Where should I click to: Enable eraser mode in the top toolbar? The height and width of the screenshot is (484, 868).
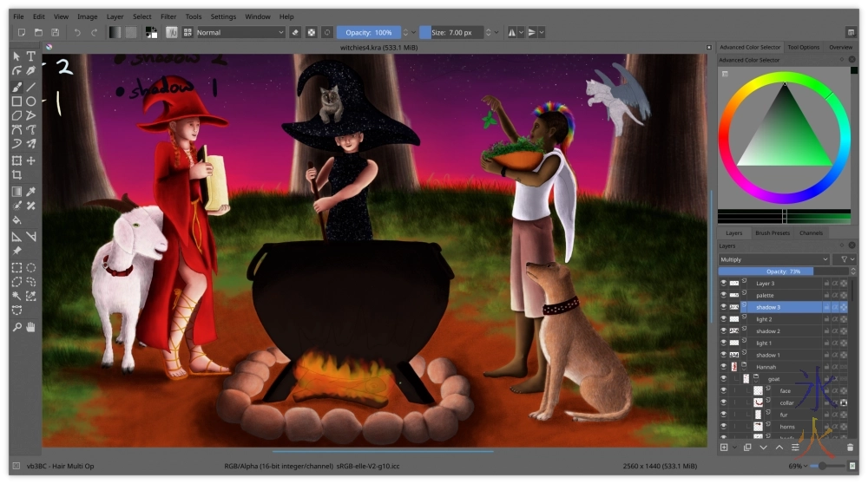[295, 32]
